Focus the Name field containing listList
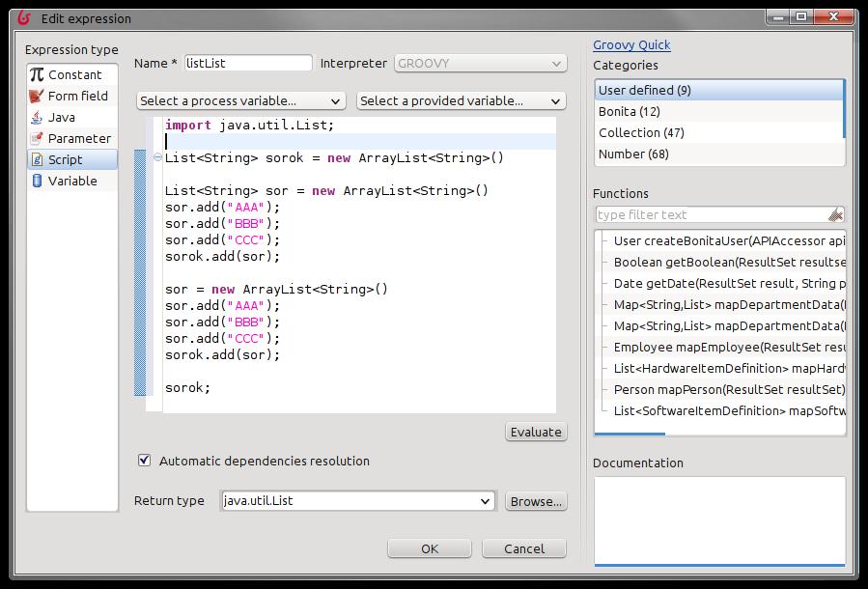Image resolution: width=868 pixels, height=589 pixels. click(248, 63)
